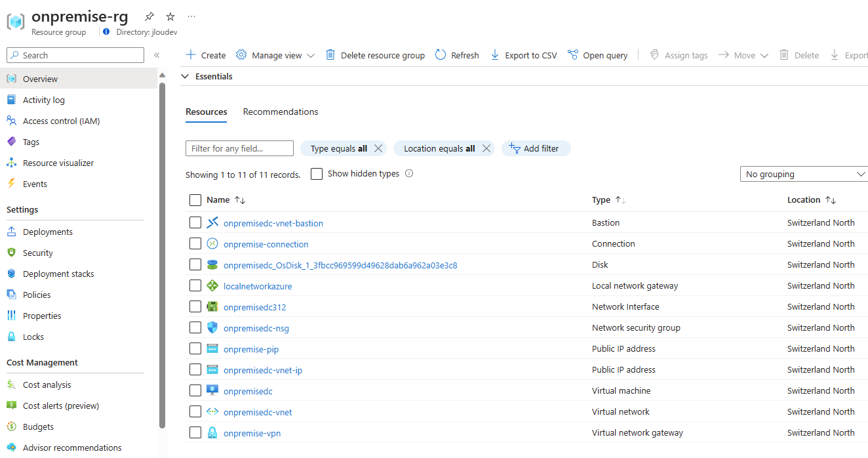This screenshot has height=458, width=868.
Task: Click Open query in toolbar
Action: click(597, 55)
